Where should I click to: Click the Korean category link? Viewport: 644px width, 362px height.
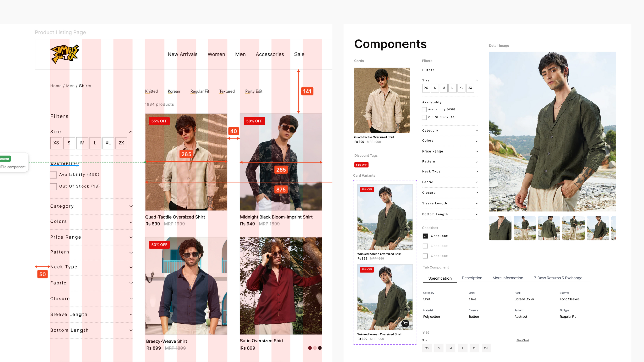coord(174,91)
